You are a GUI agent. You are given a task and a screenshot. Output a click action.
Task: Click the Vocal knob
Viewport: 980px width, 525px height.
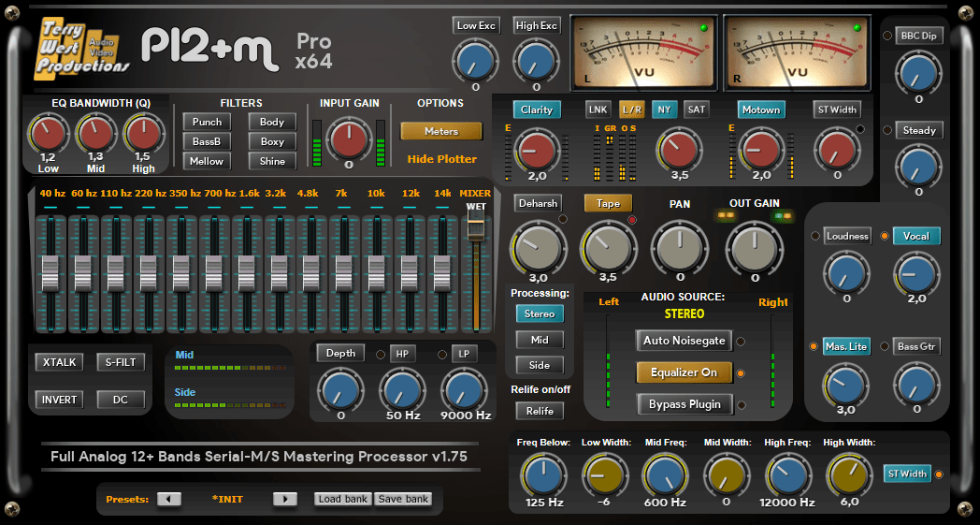pyautogui.click(x=916, y=274)
